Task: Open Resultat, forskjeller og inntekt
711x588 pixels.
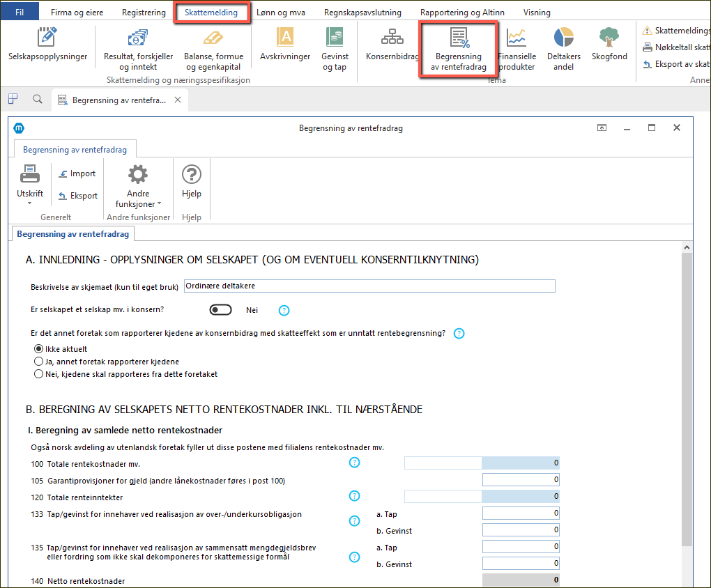Action: tap(138, 49)
